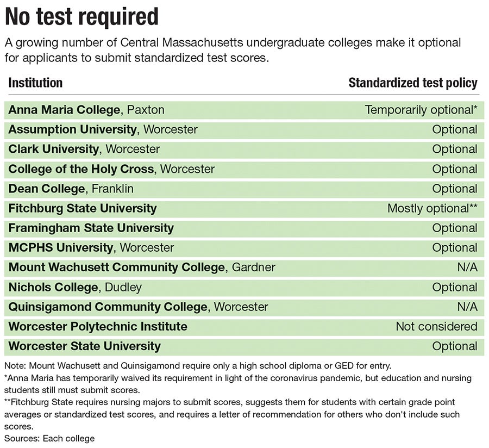Image resolution: width=489 pixels, height=448 pixels.
Task: Click Nichols College, Dudley row name
Action: click(74, 287)
